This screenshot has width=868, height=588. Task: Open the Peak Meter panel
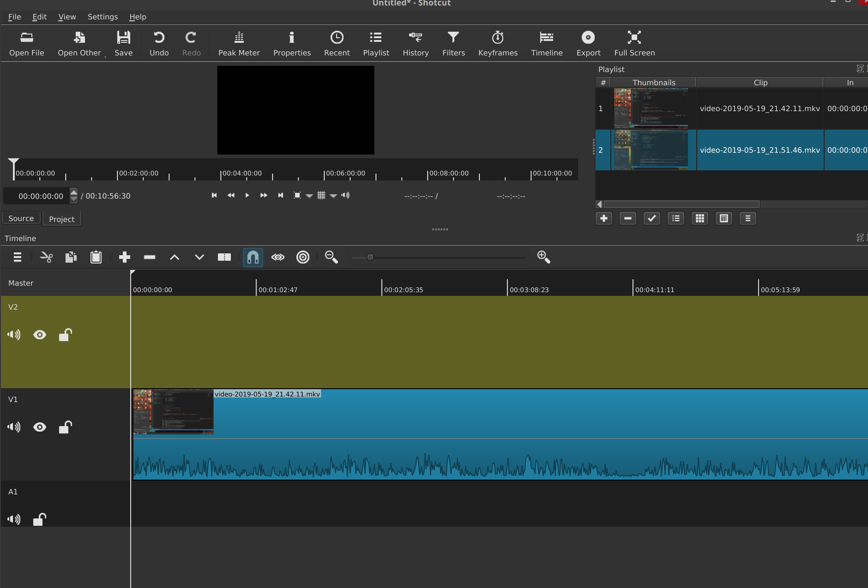point(239,43)
